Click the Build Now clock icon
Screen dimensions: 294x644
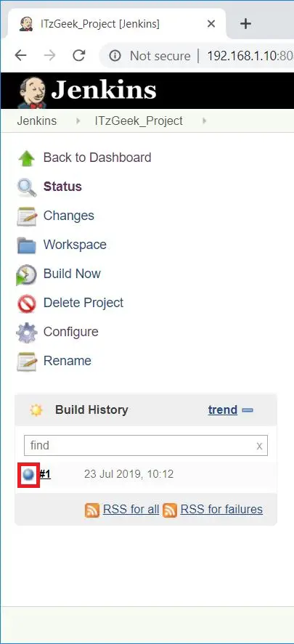coord(26,274)
